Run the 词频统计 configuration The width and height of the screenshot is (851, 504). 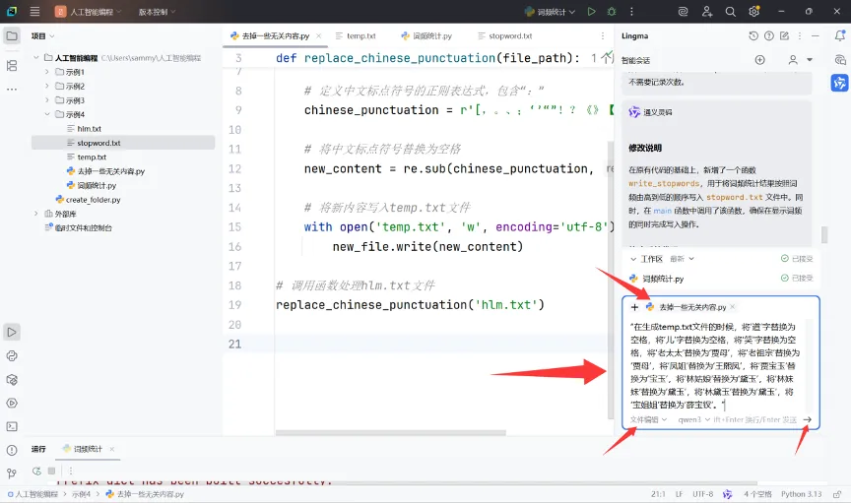(592, 12)
